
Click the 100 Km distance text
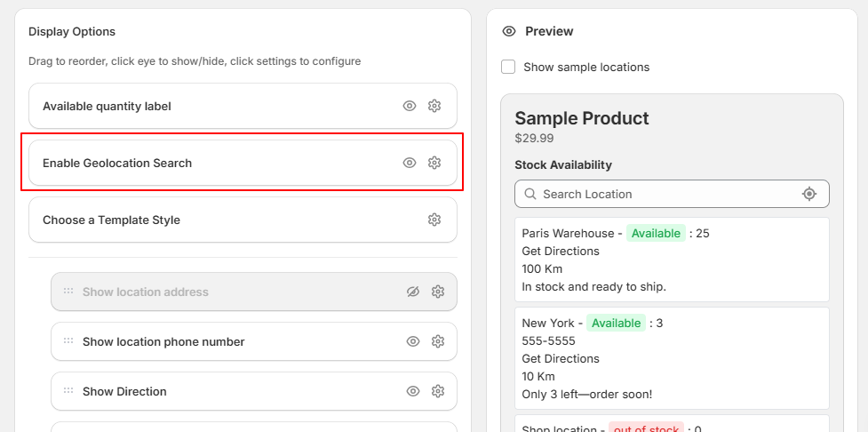click(542, 268)
